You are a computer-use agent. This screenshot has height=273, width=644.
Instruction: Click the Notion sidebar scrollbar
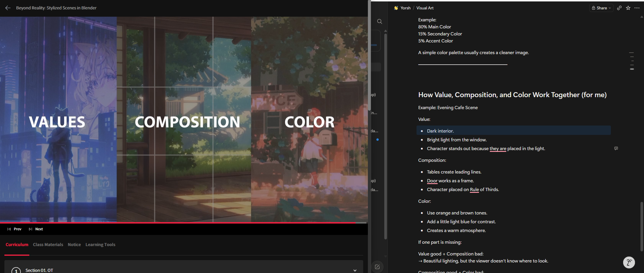(x=385, y=136)
